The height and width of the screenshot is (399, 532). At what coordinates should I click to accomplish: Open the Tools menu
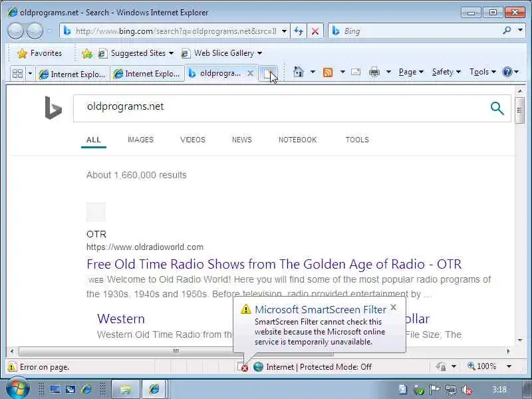(483, 72)
